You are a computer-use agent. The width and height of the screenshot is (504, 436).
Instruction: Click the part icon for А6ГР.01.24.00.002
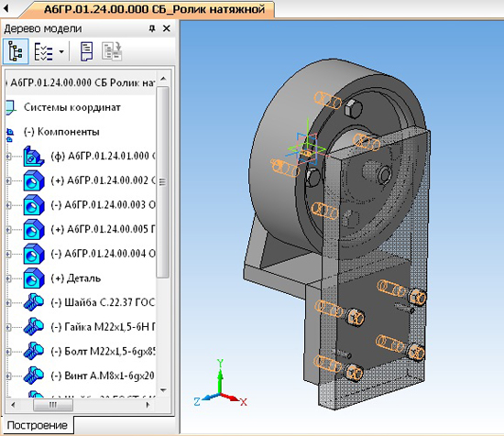tap(33, 180)
